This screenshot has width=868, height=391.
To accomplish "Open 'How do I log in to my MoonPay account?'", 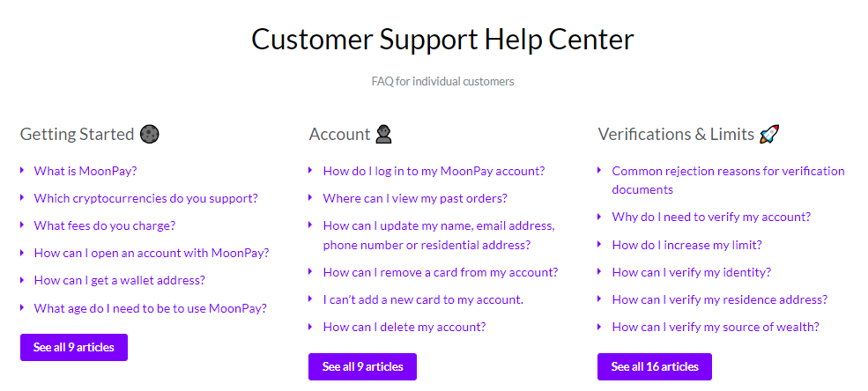I will point(434,171).
